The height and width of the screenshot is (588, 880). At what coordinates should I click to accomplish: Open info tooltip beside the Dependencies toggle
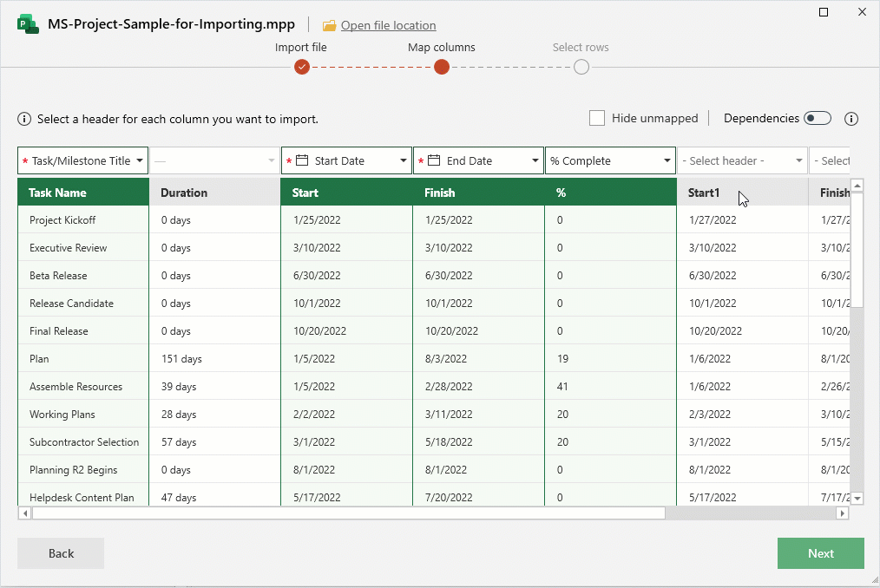click(851, 119)
